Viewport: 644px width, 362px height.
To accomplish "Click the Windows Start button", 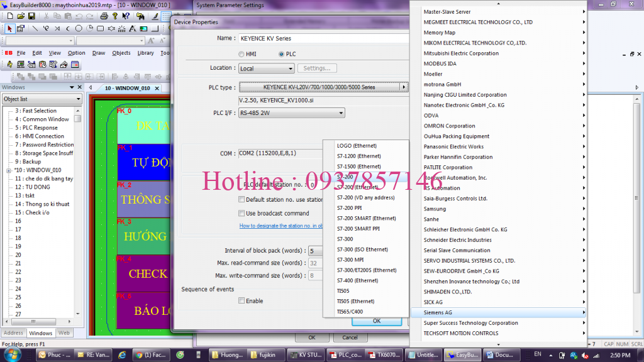I will (12, 354).
